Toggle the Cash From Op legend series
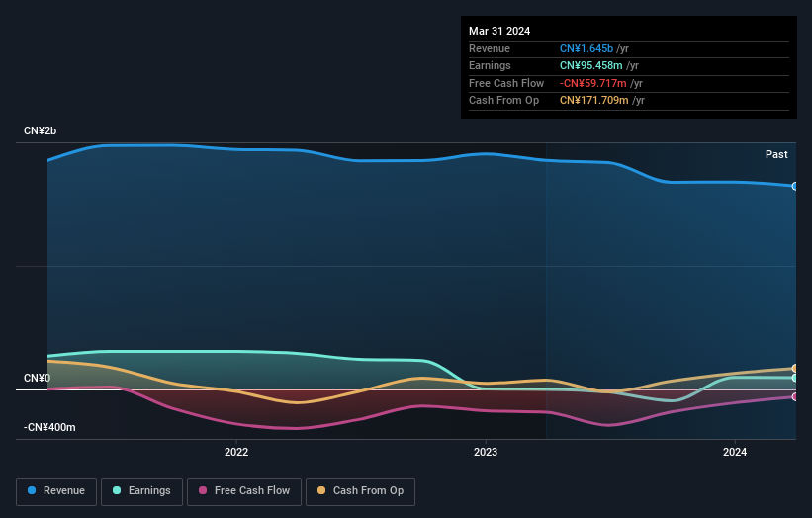Viewport: 812px width, 518px height. tap(360, 491)
